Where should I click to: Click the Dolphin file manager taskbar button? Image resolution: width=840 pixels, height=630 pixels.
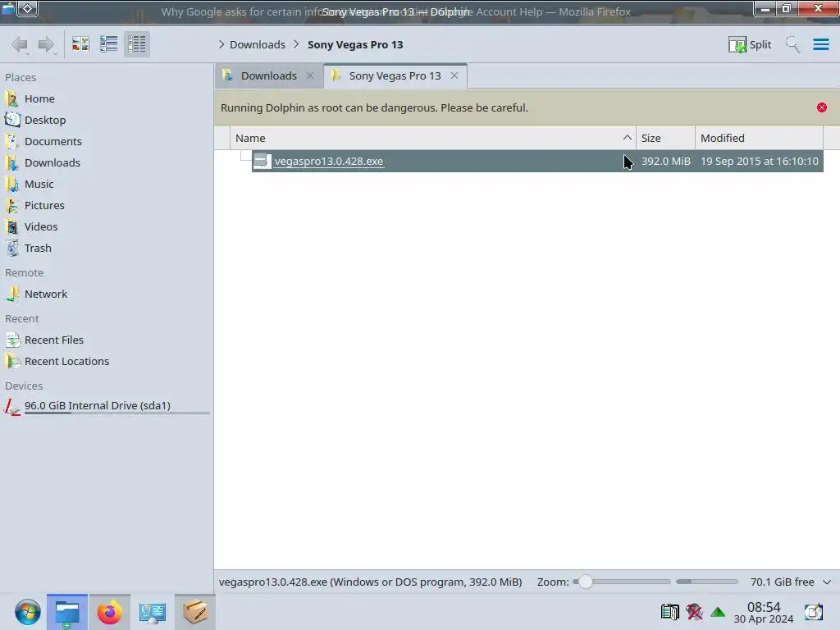67,612
